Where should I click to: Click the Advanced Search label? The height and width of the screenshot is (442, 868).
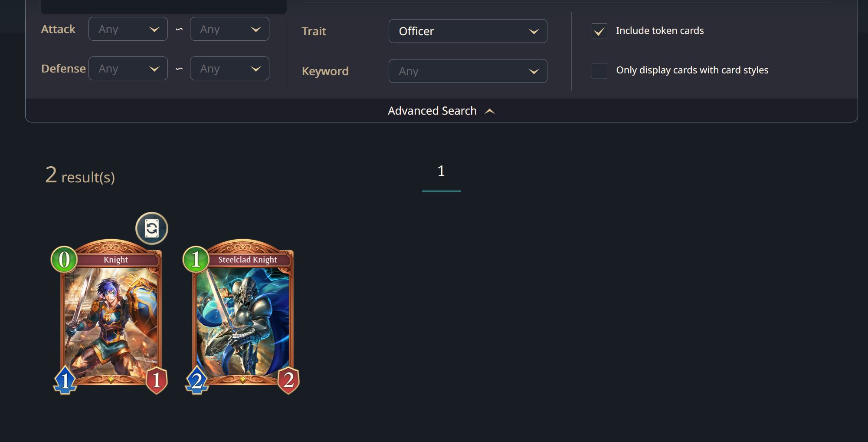click(432, 111)
